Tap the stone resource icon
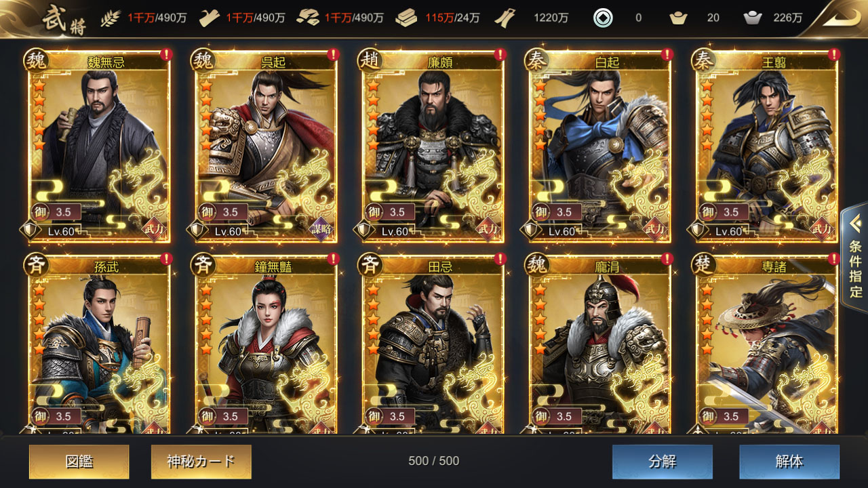 [309, 18]
